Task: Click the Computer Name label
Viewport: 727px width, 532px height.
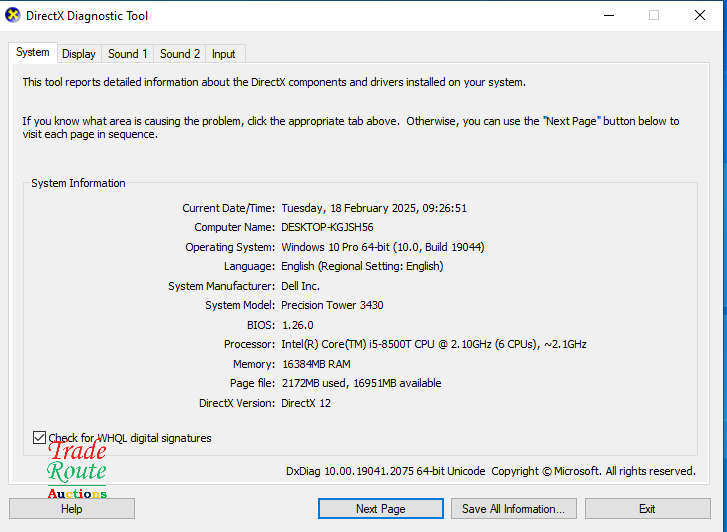Action: tap(235, 227)
